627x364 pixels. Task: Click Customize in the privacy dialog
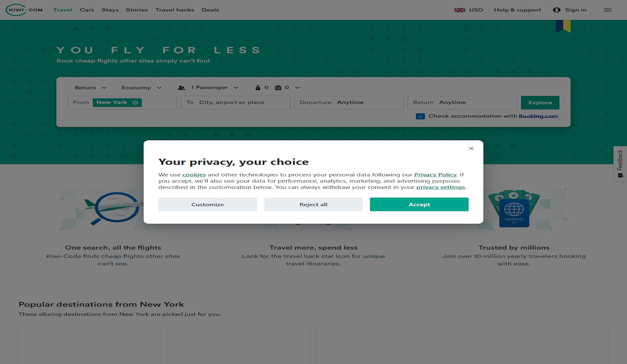click(x=207, y=204)
